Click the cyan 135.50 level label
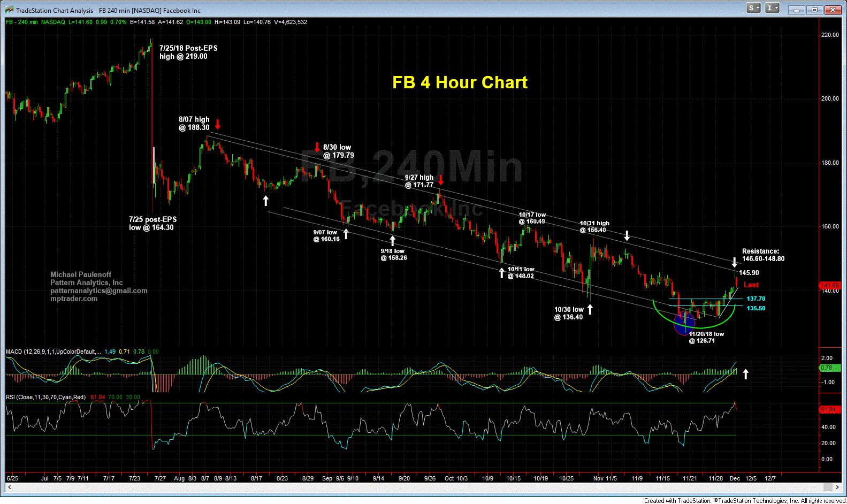Screen dimensions: 847x504 tap(756, 308)
